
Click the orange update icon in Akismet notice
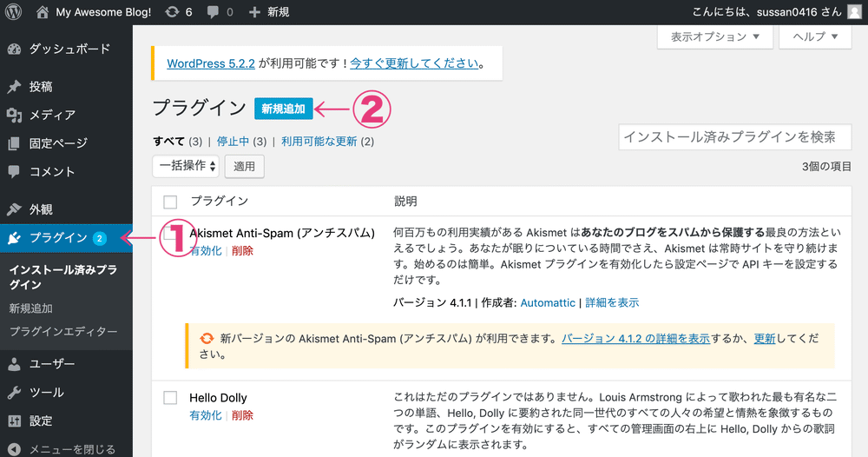pos(207,339)
